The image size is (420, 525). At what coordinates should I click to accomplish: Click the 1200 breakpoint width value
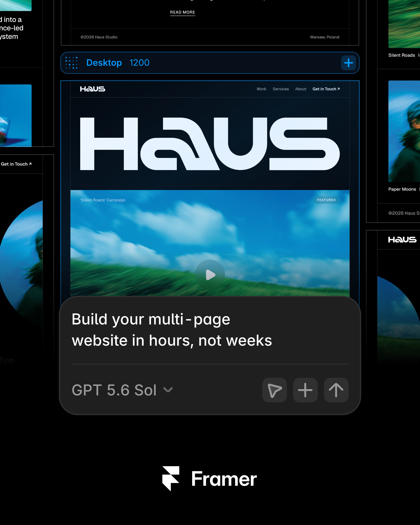139,63
